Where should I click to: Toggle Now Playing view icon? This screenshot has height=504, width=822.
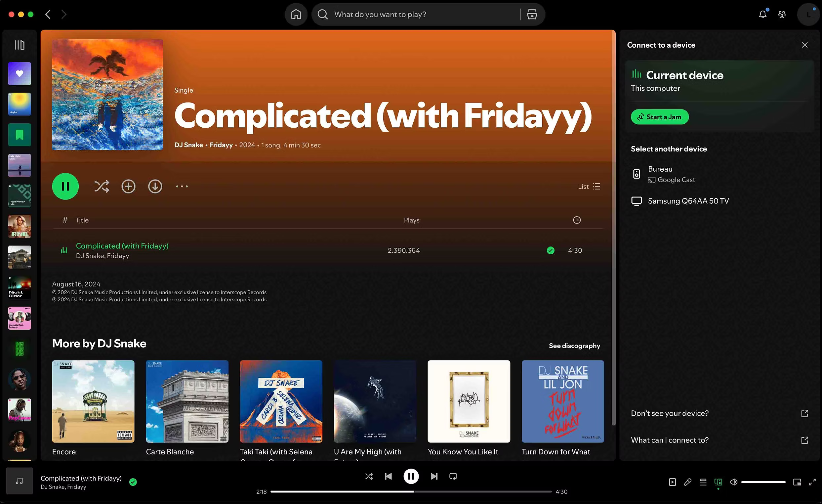[x=672, y=482]
